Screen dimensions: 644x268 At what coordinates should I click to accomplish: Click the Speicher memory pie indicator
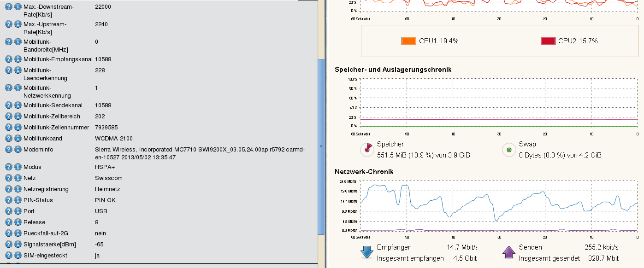click(366, 149)
